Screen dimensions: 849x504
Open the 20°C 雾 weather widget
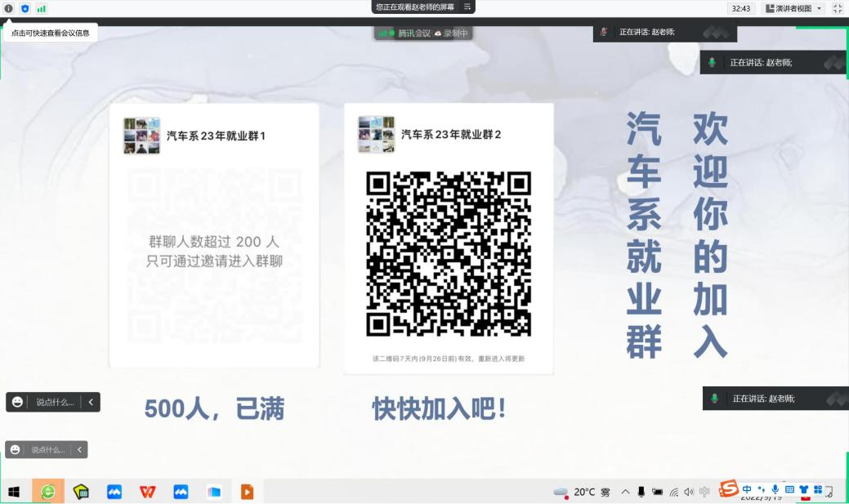pos(582,492)
